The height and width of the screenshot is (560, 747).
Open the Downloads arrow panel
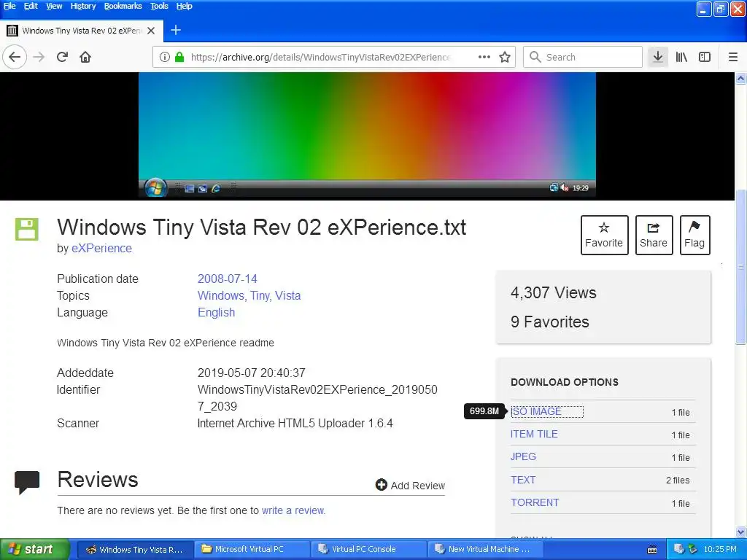[x=658, y=57]
